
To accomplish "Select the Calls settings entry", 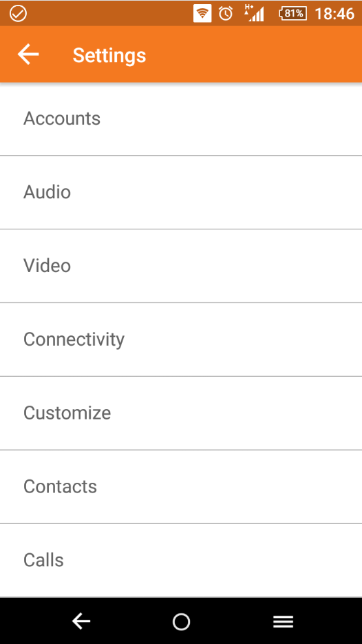I will coord(181,560).
